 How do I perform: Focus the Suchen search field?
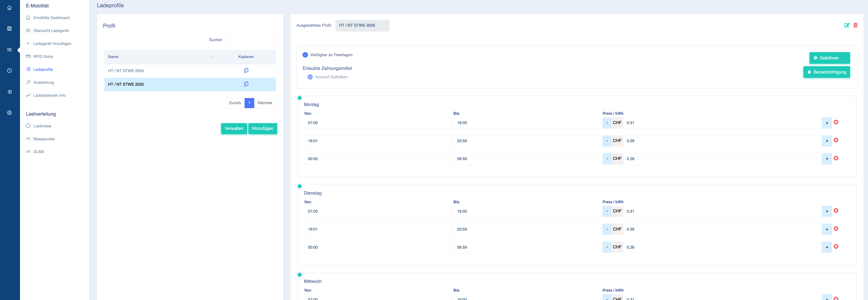250,40
